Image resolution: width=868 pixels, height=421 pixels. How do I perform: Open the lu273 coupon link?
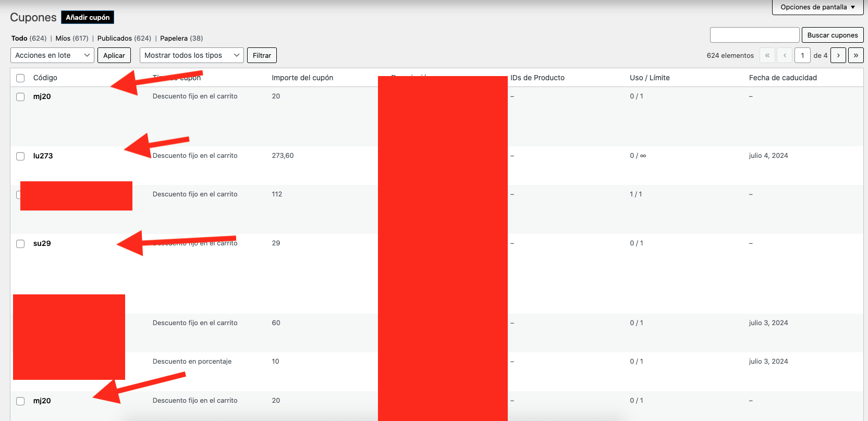[x=43, y=156]
